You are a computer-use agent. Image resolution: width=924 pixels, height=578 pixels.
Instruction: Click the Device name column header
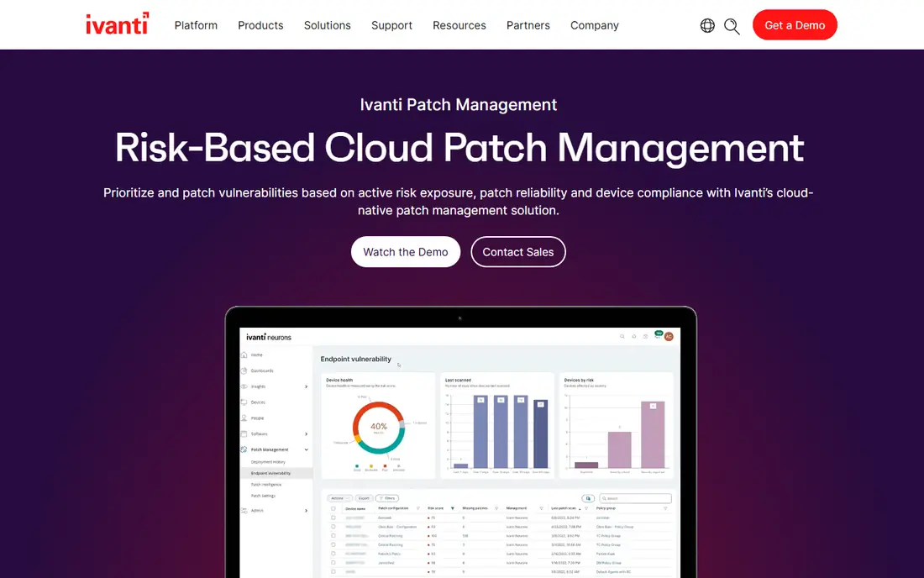(x=355, y=508)
